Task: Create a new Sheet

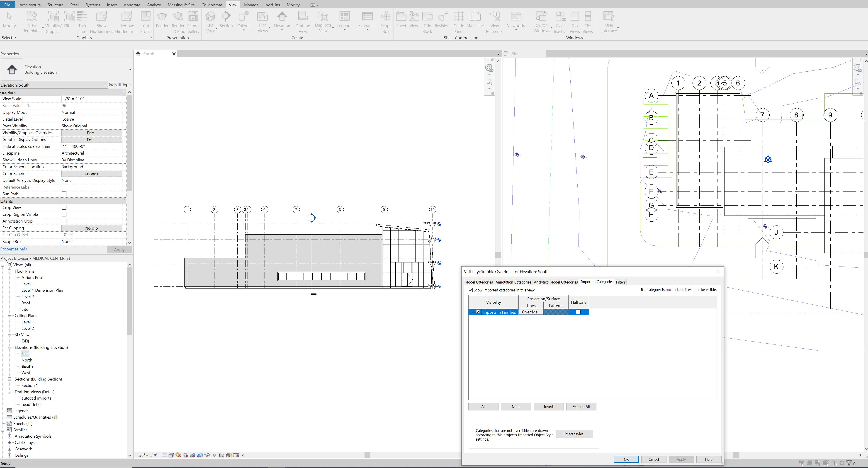Action: point(401,19)
